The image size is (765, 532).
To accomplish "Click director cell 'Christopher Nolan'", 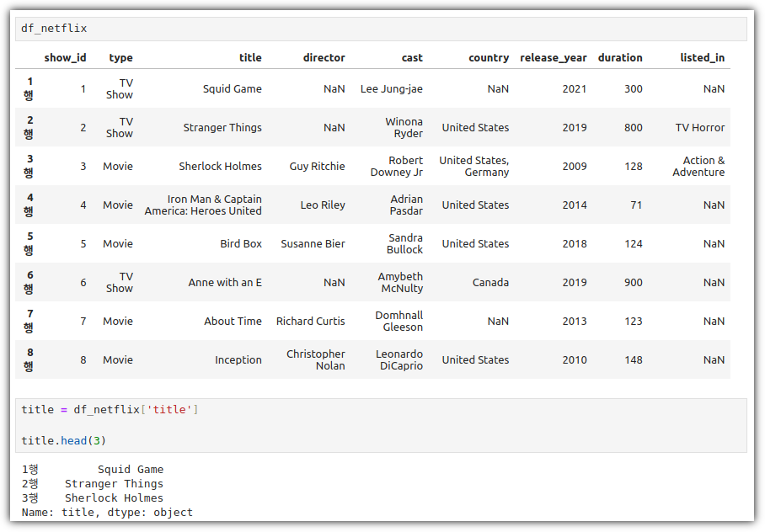I will point(316,360).
